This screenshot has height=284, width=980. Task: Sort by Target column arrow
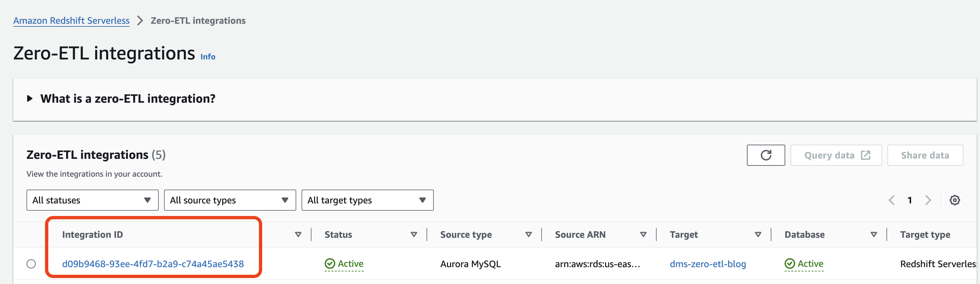click(x=758, y=234)
